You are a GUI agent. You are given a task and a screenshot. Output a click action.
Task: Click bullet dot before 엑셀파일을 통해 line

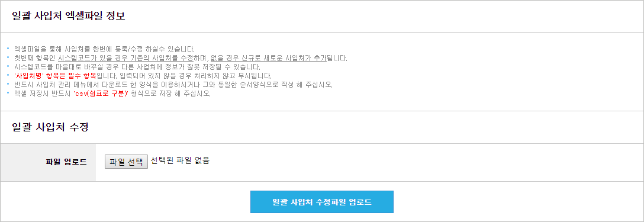click(8, 49)
